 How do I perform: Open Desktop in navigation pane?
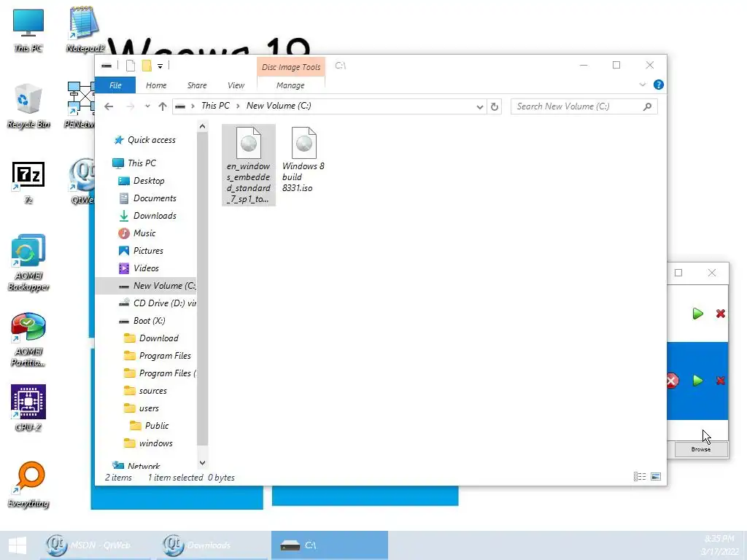pos(141,181)
